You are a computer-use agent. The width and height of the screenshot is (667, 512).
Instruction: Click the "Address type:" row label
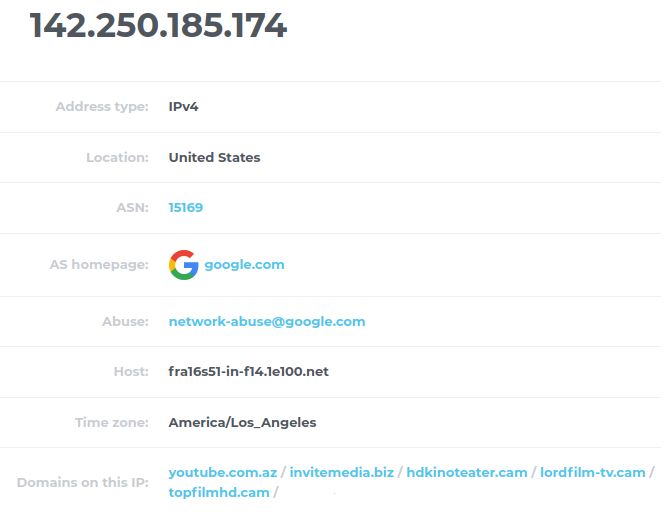(x=102, y=107)
